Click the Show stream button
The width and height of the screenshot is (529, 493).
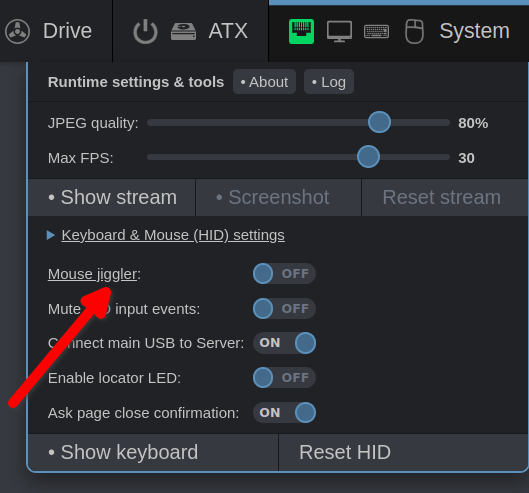click(x=112, y=197)
